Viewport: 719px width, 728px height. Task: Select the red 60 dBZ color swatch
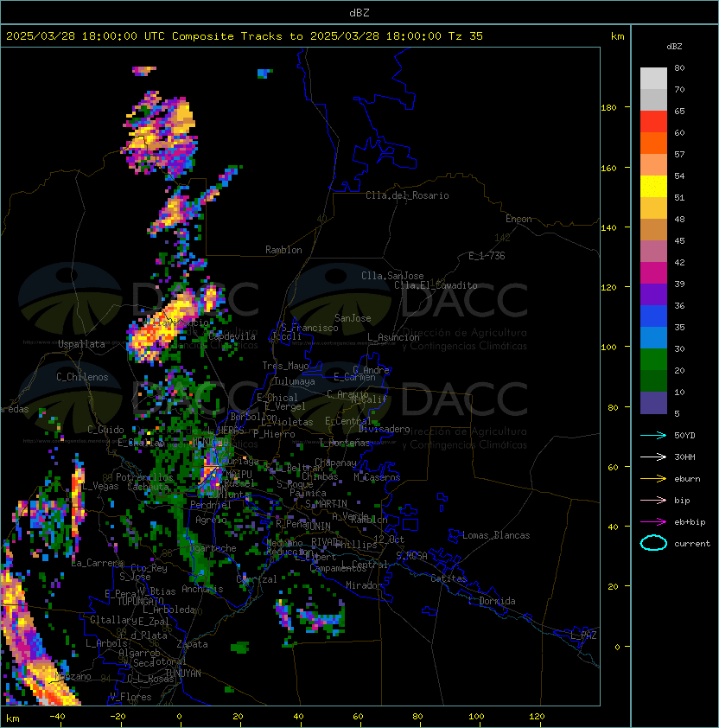(x=653, y=122)
